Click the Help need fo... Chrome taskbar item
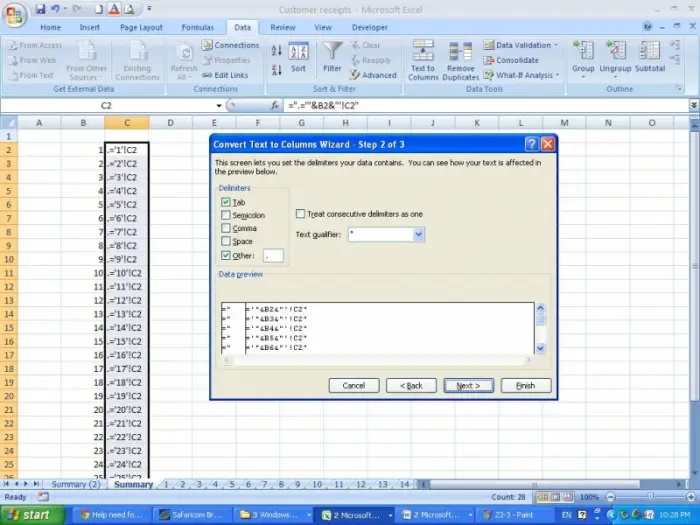 112,515
